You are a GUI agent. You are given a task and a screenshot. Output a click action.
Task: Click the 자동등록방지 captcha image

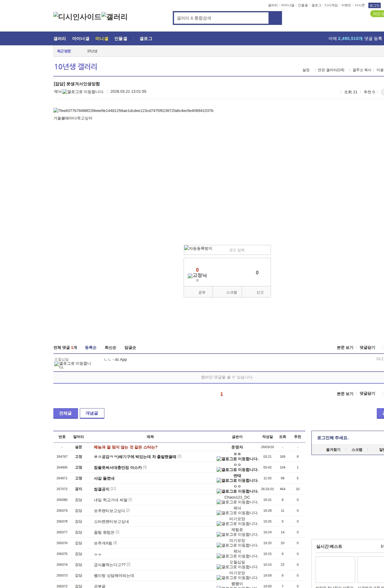[198, 249]
